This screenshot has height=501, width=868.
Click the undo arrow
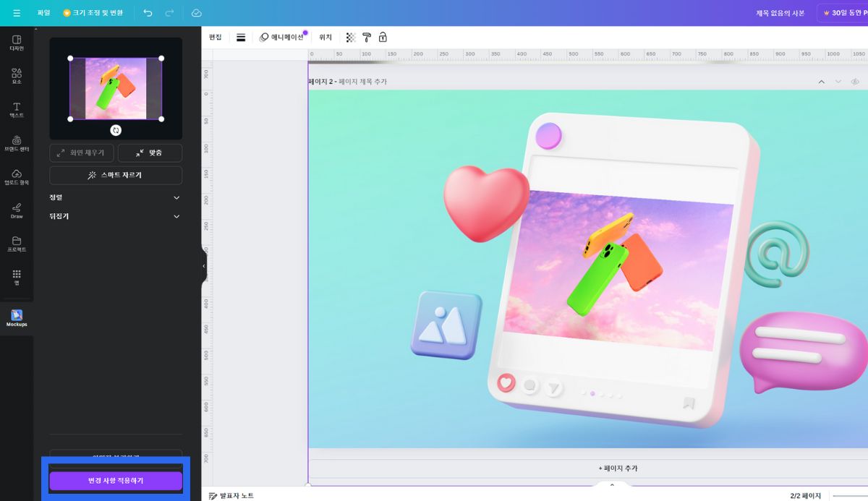click(x=148, y=13)
